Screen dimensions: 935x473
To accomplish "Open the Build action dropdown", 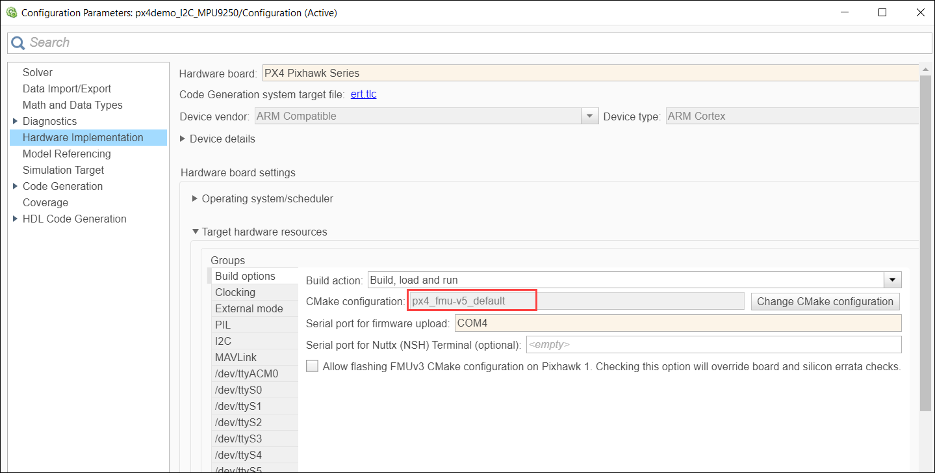I will point(893,280).
